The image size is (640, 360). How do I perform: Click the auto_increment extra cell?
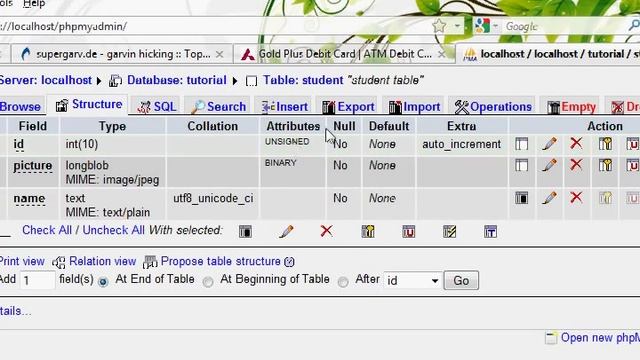462,144
